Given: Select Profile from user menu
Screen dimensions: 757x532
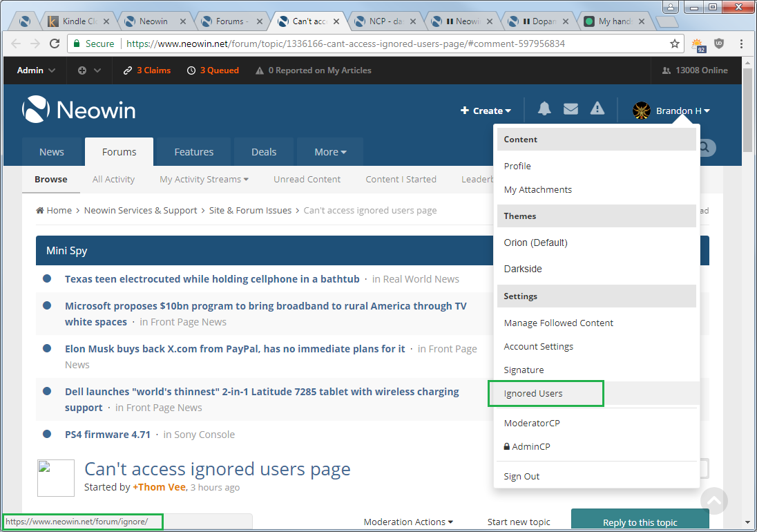Looking at the screenshot, I should pos(517,166).
